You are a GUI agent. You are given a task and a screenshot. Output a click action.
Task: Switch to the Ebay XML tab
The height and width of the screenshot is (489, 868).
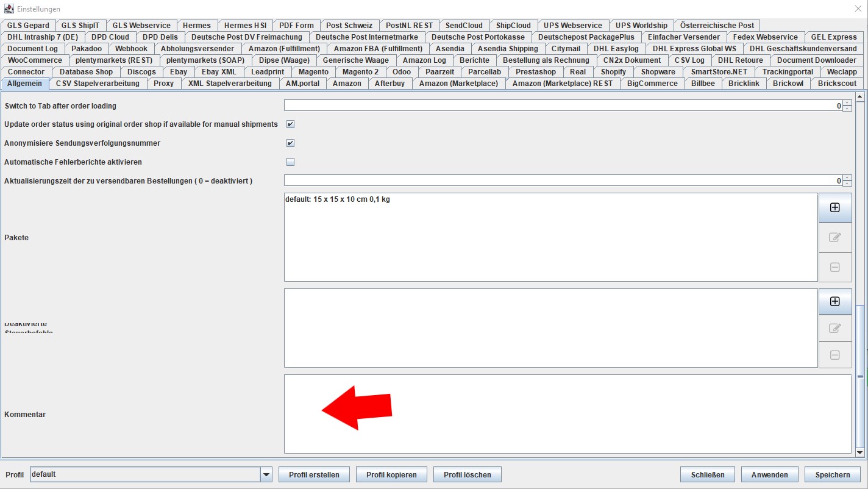pyautogui.click(x=219, y=72)
